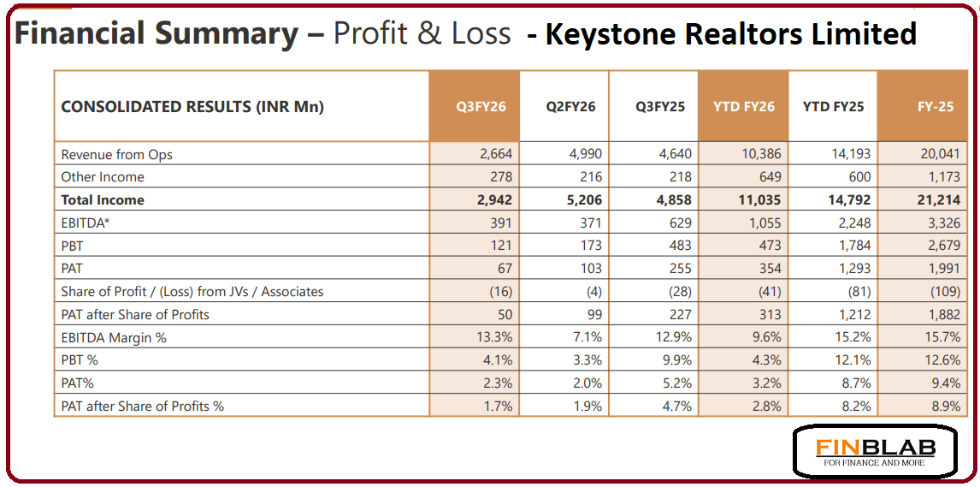Screen dimensions: 980x487
Task: Click the Keystone Realtors Limited title text
Action: pyautogui.click(x=731, y=34)
